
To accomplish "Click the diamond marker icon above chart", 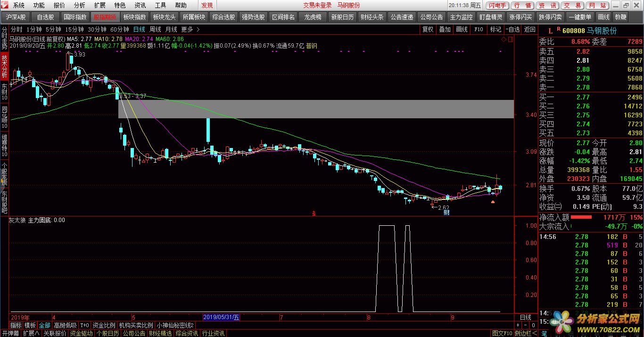I will point(504,41).
